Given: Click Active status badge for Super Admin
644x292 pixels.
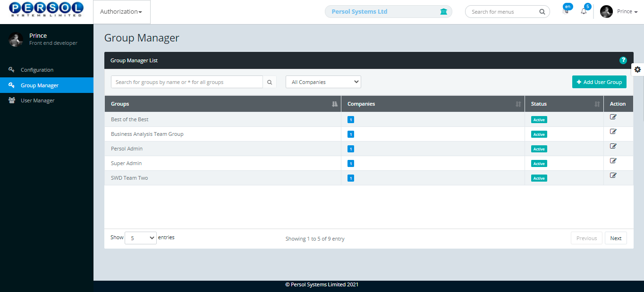Looking at the screenshot, I should [539, 164].
